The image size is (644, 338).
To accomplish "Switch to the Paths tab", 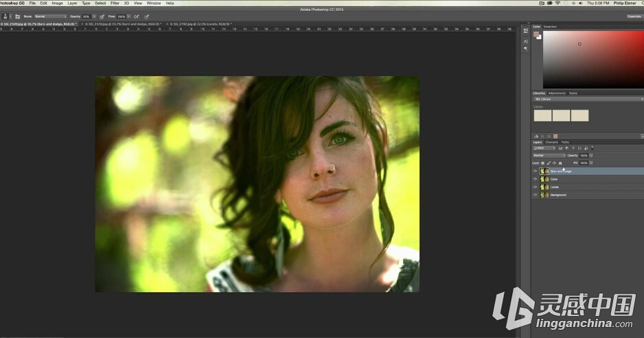I will click(565, 143).
